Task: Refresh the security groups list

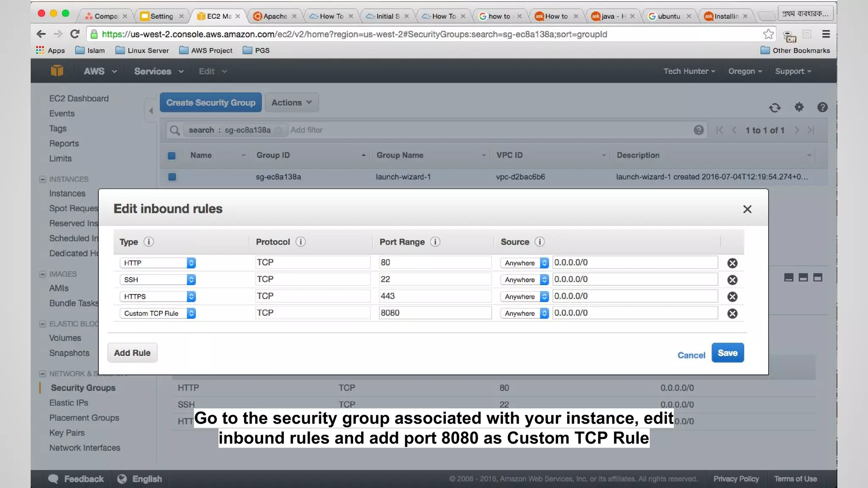Action: [x=775, y=108]
